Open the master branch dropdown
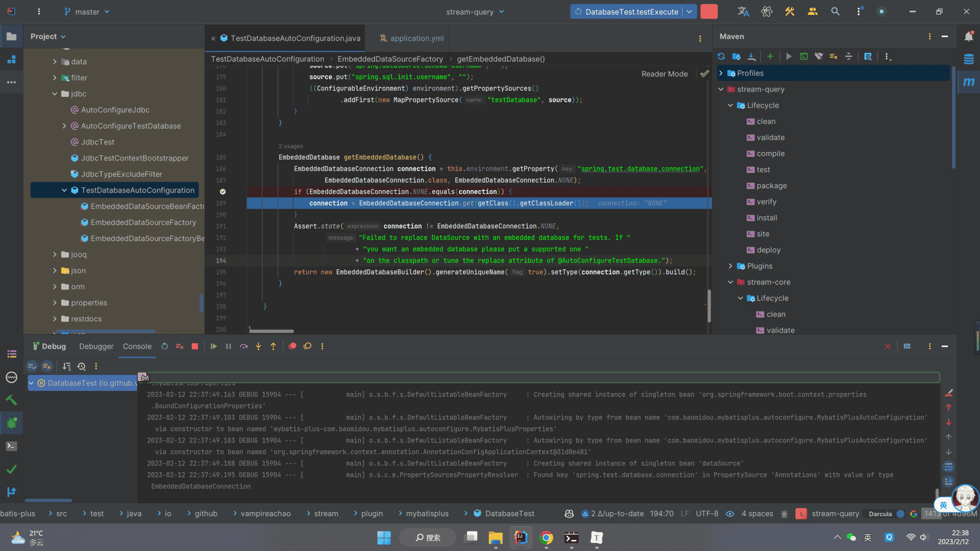 (x=87, y=11)
